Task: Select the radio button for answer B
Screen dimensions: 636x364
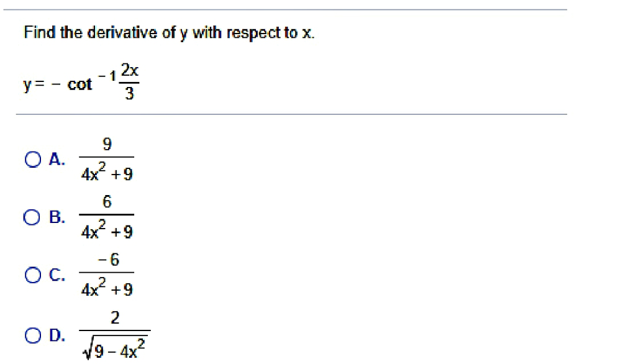Action: click(32, 217)
